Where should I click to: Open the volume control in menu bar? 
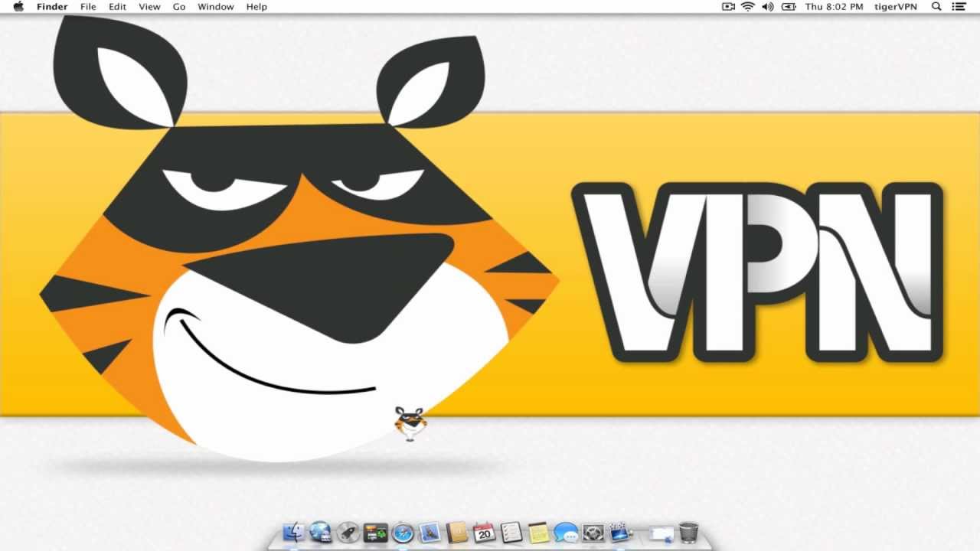pyautogui.click(x=768, y=7)
